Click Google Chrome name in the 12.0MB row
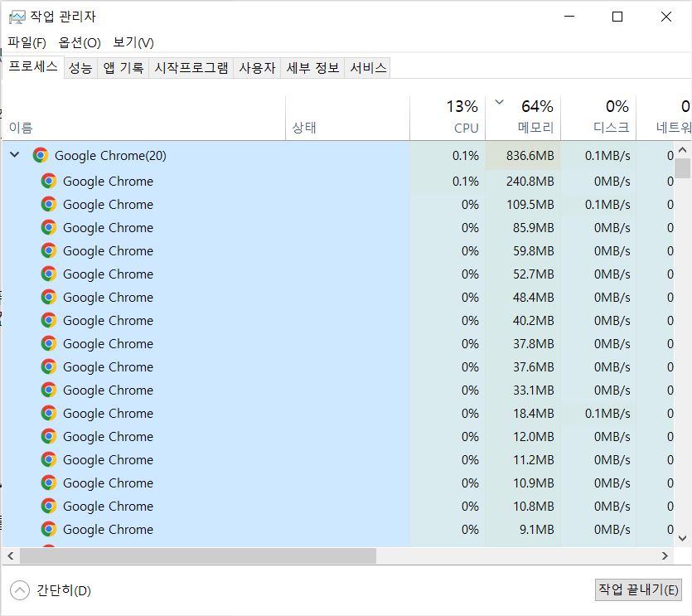Image resolution: width=692 pixels, height=616 pixels. 108,436
